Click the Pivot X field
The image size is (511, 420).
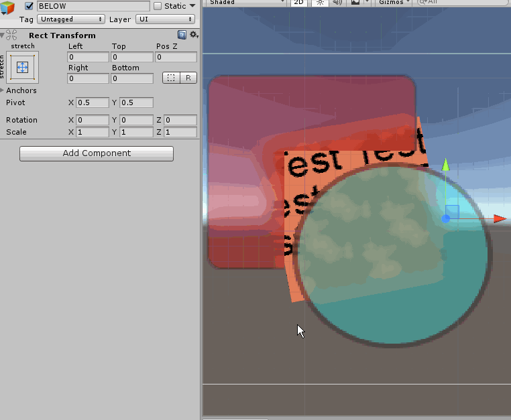click(x=93, y=102)
